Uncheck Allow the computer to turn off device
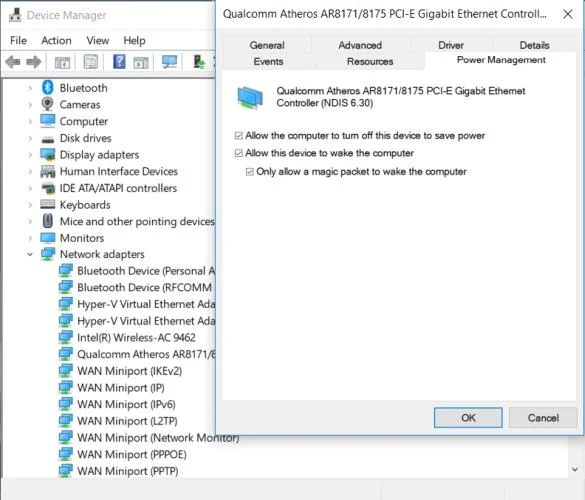 239,135
